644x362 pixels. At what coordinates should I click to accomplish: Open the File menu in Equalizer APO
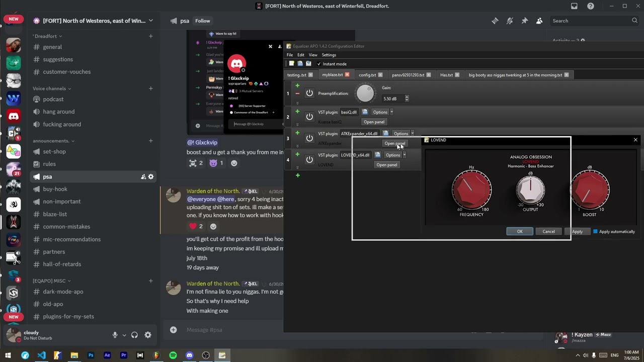(290, 55)
